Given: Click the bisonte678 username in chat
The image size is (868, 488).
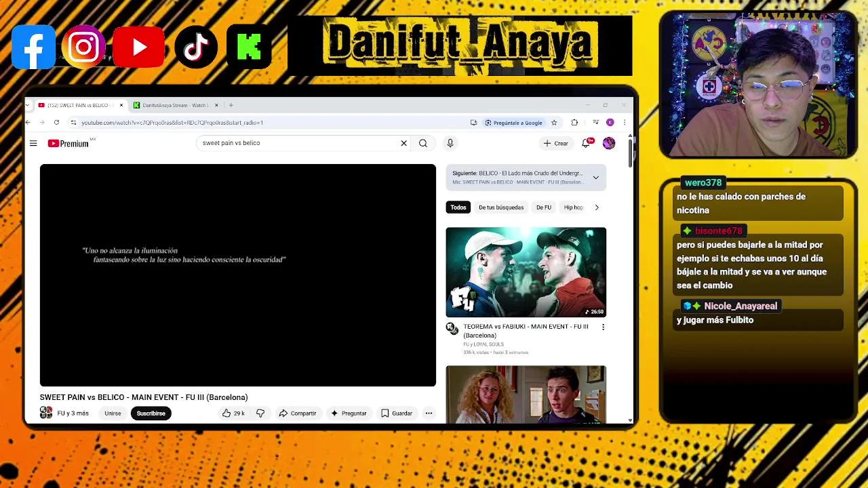Looking at the screenshot, I should (718, 231).
